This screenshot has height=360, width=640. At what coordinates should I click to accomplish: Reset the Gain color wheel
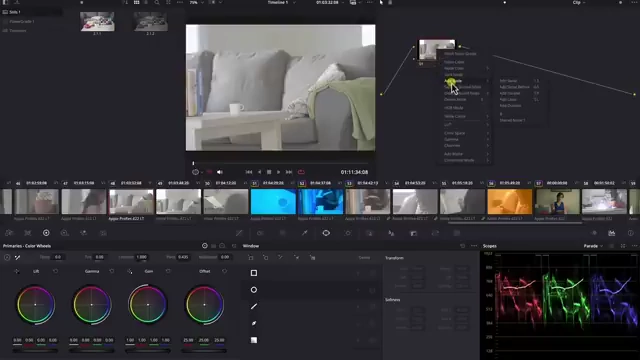pos(168,271)
